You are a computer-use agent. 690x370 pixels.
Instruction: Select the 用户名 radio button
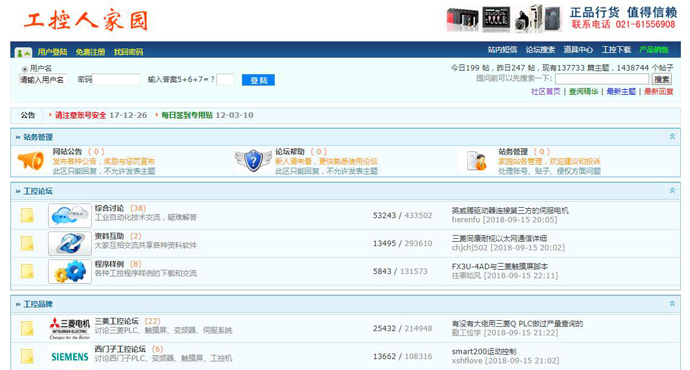pyautogui.click(x=25, y=69)
